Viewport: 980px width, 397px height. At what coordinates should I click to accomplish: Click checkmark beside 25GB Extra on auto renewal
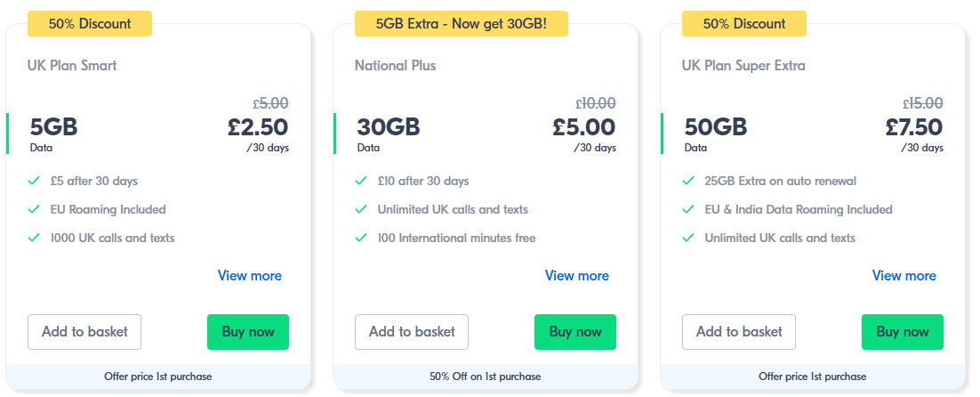[x=688, y=182]
